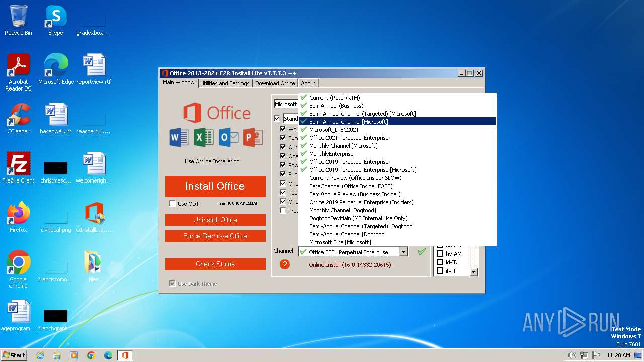Select SemiAnnualPreview (Business Insider) entry
Viewport: 644px width, 362px height.
pyautogui.click(x=397, y=194)
